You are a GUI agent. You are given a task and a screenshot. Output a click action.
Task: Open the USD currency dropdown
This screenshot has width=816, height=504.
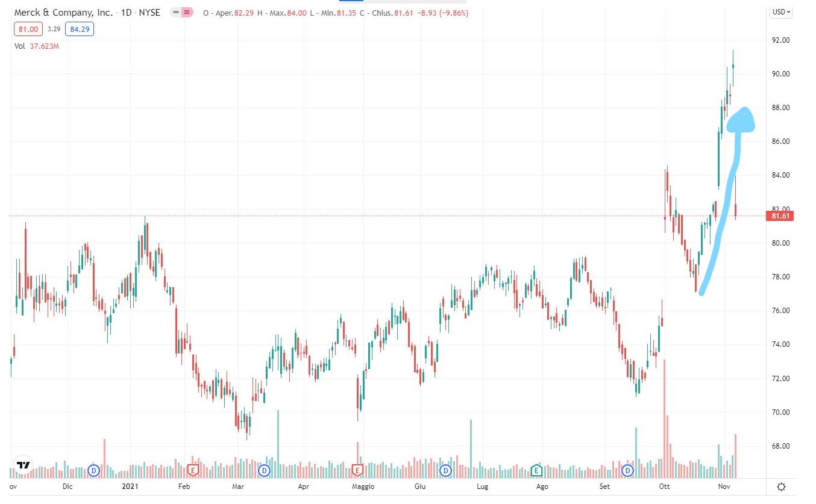[x=782, y=12]
